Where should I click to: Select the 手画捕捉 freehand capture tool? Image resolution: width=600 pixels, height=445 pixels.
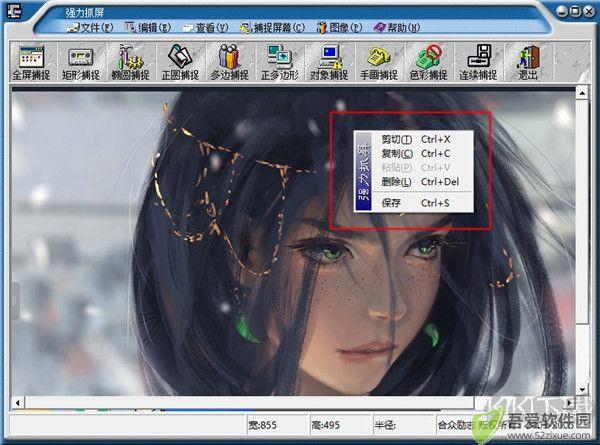(x=379, y=62)
